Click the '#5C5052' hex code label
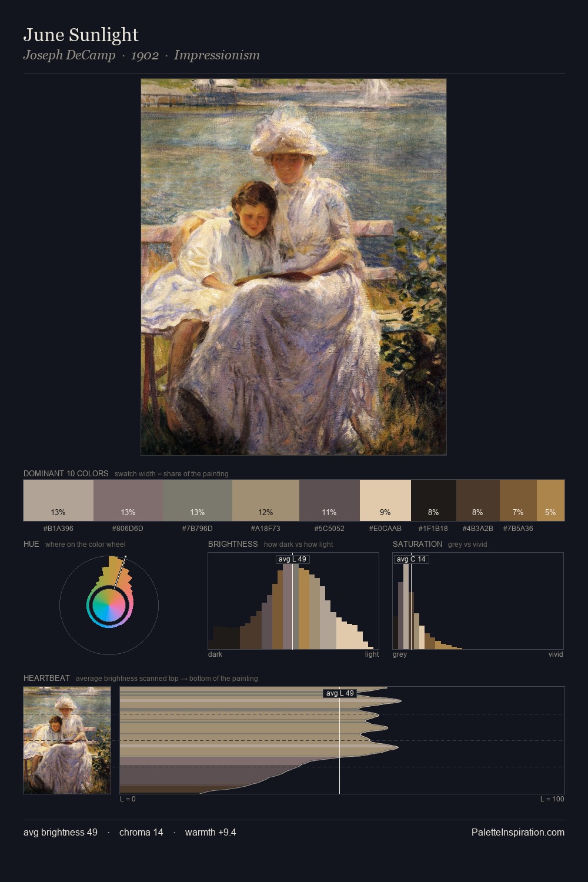The height and width of the screenshot is (882, 588). pos(329,528)
